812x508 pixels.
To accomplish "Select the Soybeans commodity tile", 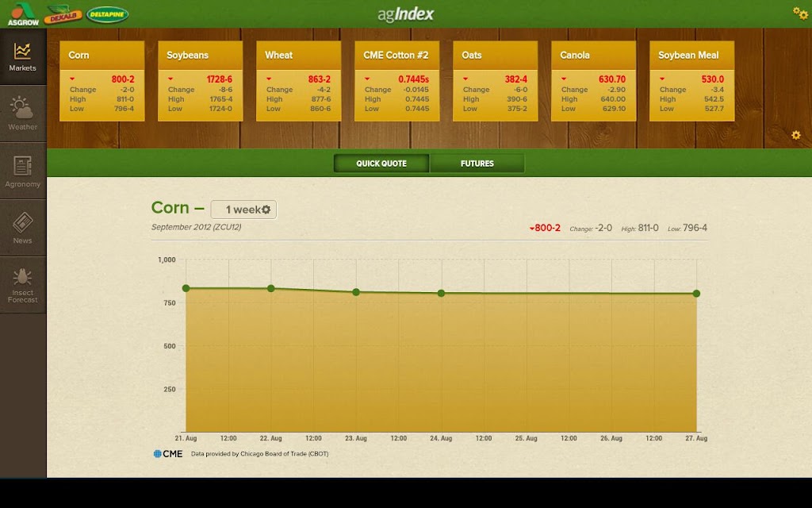I will (x=201, y=82).
